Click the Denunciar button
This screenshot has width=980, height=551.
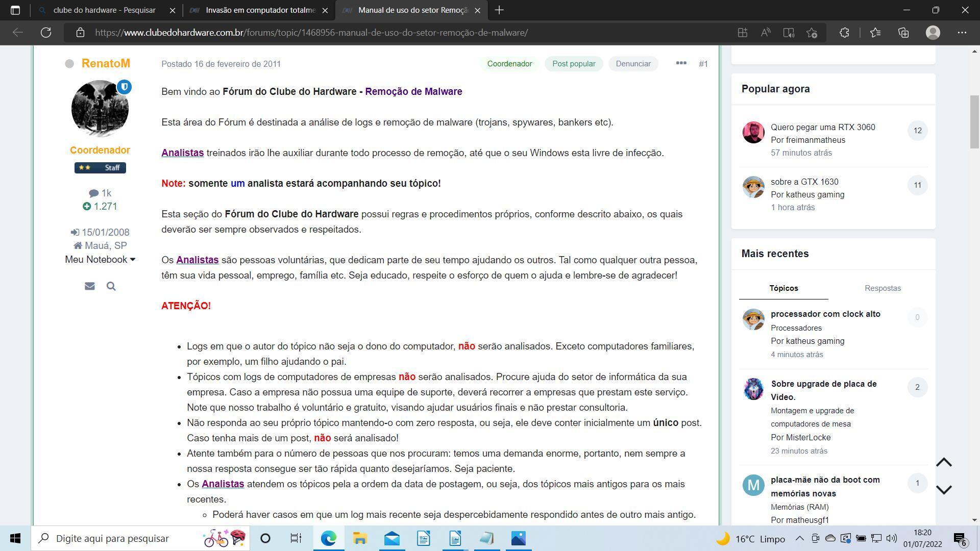tap(633, 64)
